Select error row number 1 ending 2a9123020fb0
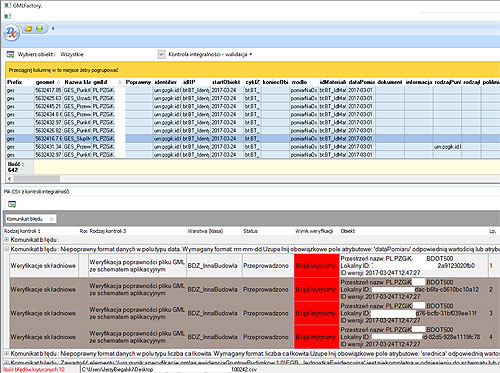The width and height of the screenshot is (500, 373). point(254,266)
